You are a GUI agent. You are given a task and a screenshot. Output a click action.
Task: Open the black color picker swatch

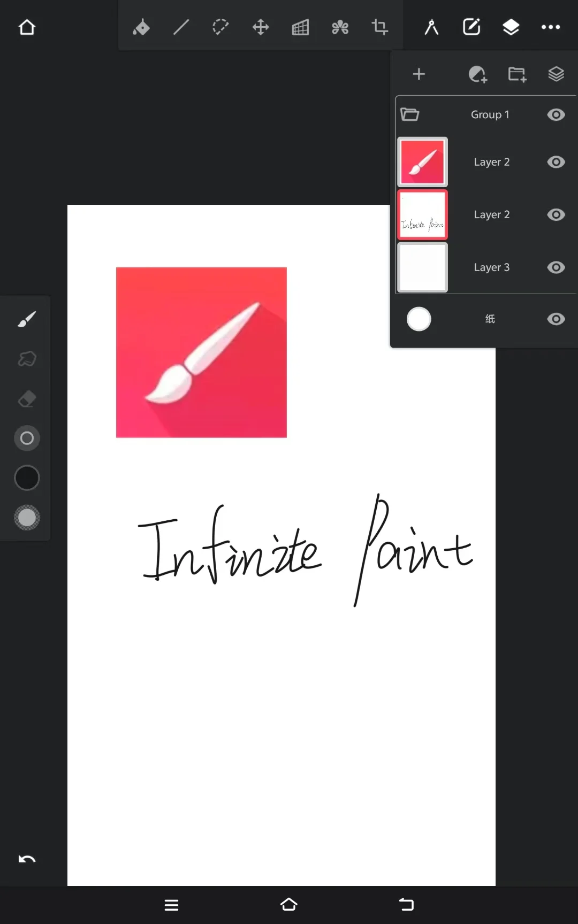(x=27, y=478)
